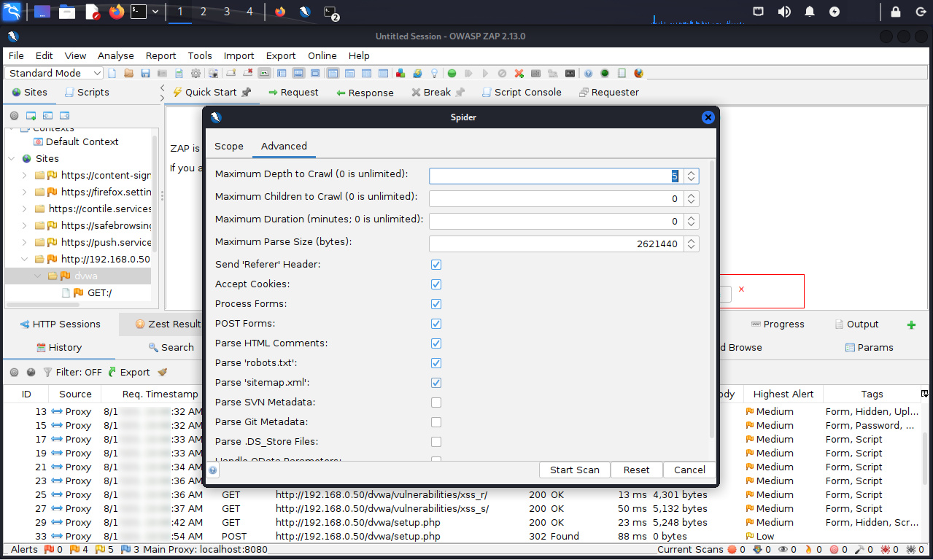Image resolution: width=933 pixels, height=560 pixels.
Task: Open the Standard Mode dropdown
Action: coord(55,74)
